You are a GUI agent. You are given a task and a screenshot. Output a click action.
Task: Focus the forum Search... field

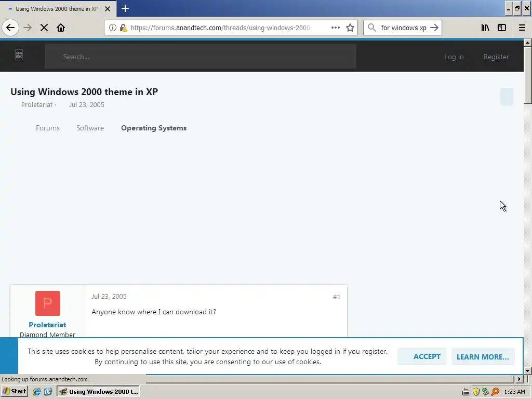pyautogui.click(x=201, y=56)
